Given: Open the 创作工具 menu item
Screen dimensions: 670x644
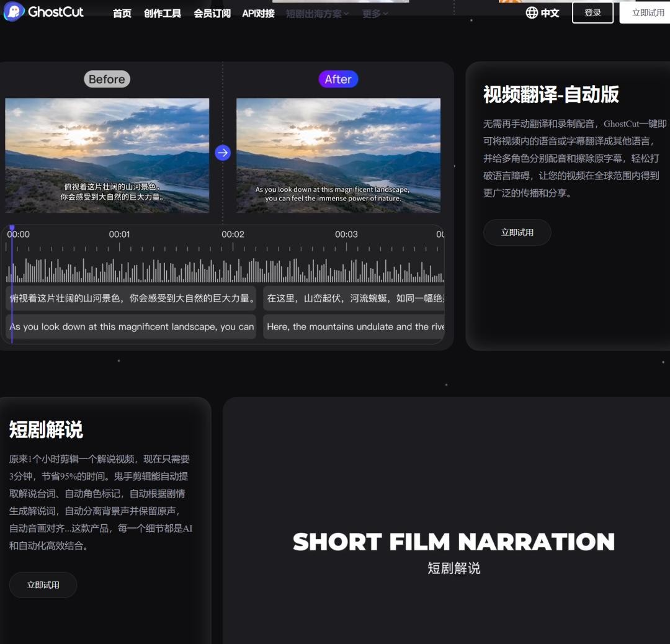Looking at the screenshot, I should (x=163, y=13).
